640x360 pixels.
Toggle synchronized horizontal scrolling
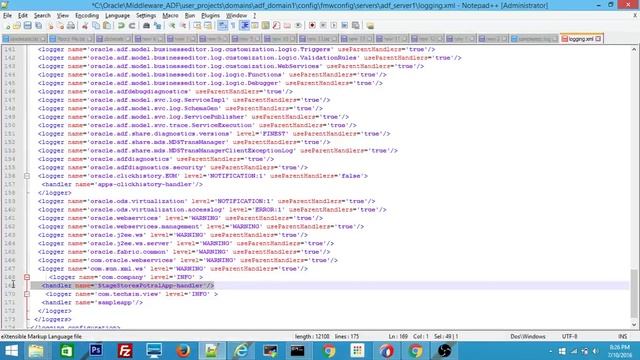208,26
